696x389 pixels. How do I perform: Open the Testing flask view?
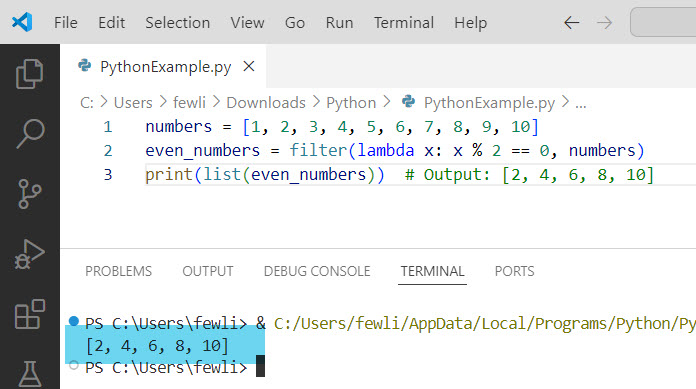30,374
